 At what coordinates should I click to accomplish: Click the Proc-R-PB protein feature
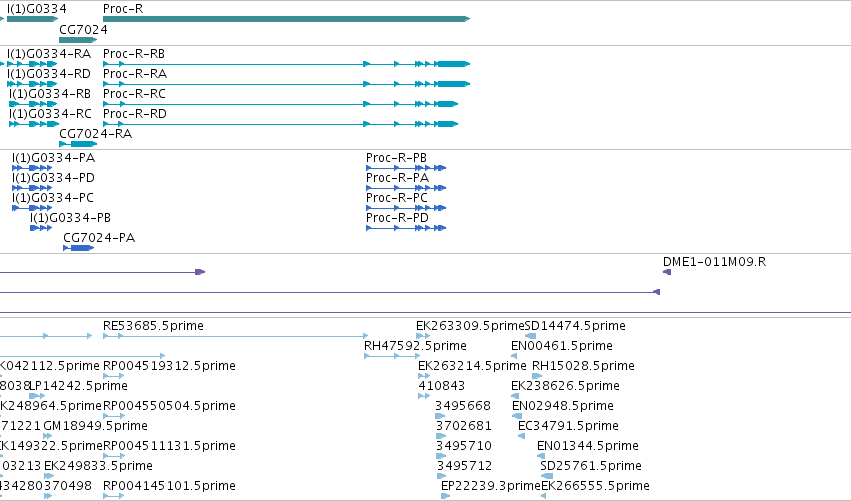pos(406,168)
